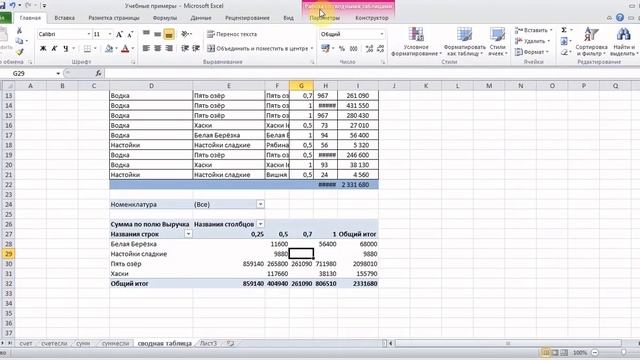Image resolution: width=640 pixels, height=360 pixels.
Task: Select column G header
Action: (x=301, y=86)
